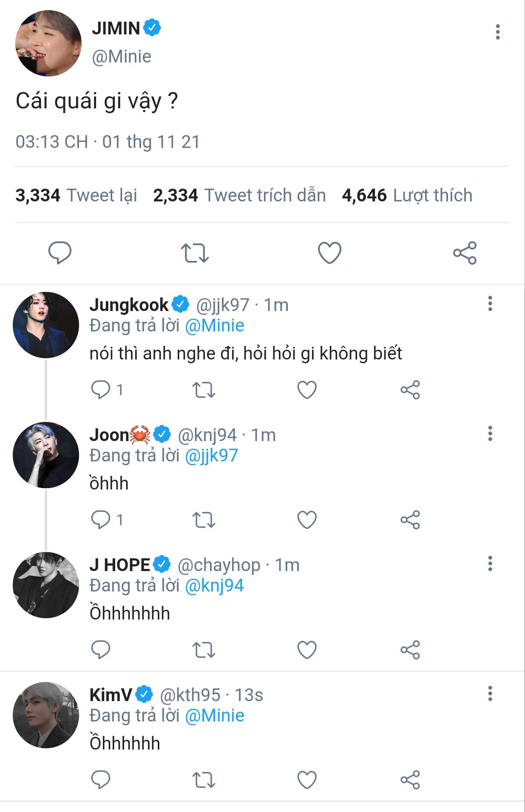The width and height of the screenshot is (525, 812).
Task: View the 4,646 Lượt thích list
Action: click(x=407, y=195)
